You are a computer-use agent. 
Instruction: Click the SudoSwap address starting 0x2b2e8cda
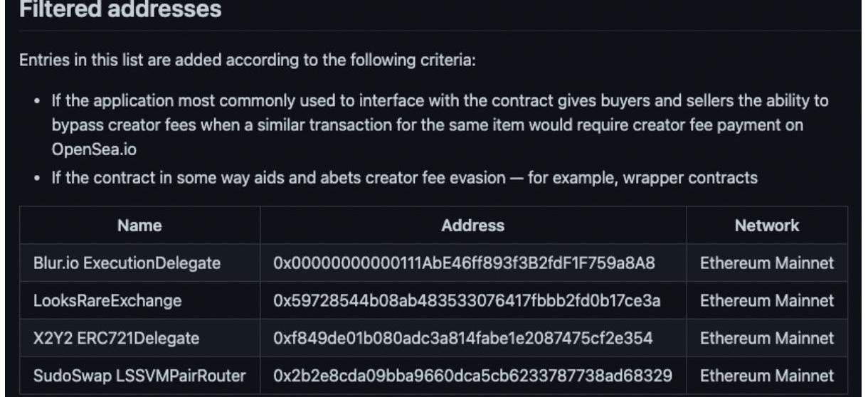(x=472, y=375)
